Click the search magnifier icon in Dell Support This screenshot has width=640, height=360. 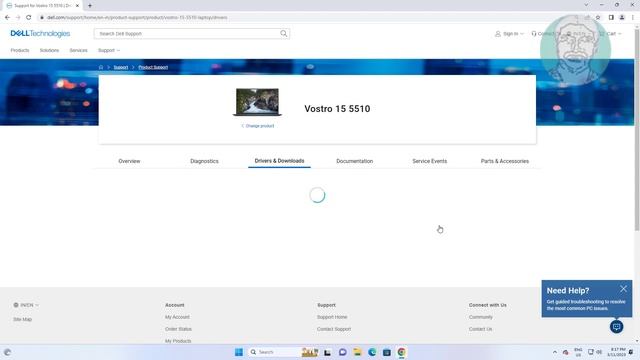tap(283, 33)
